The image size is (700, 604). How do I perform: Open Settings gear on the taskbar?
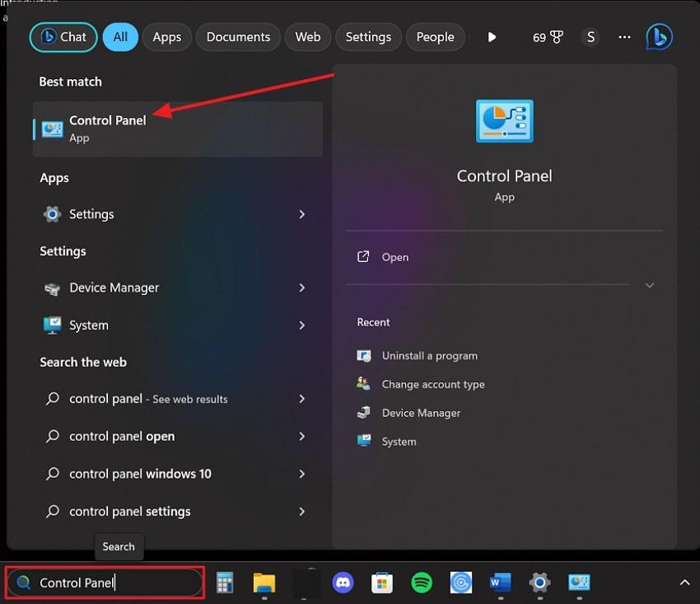click(539, 583)
